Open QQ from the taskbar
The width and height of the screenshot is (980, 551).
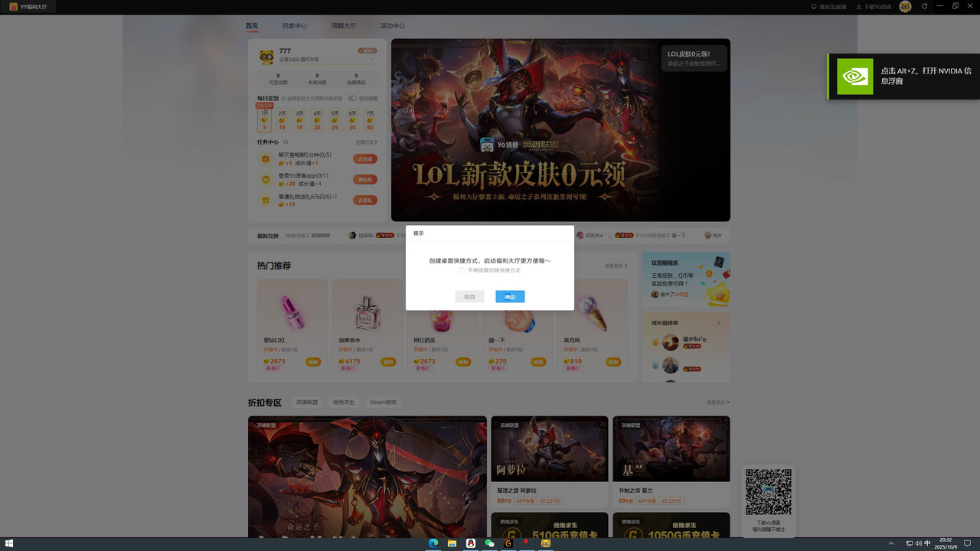(x=471, y=544)
